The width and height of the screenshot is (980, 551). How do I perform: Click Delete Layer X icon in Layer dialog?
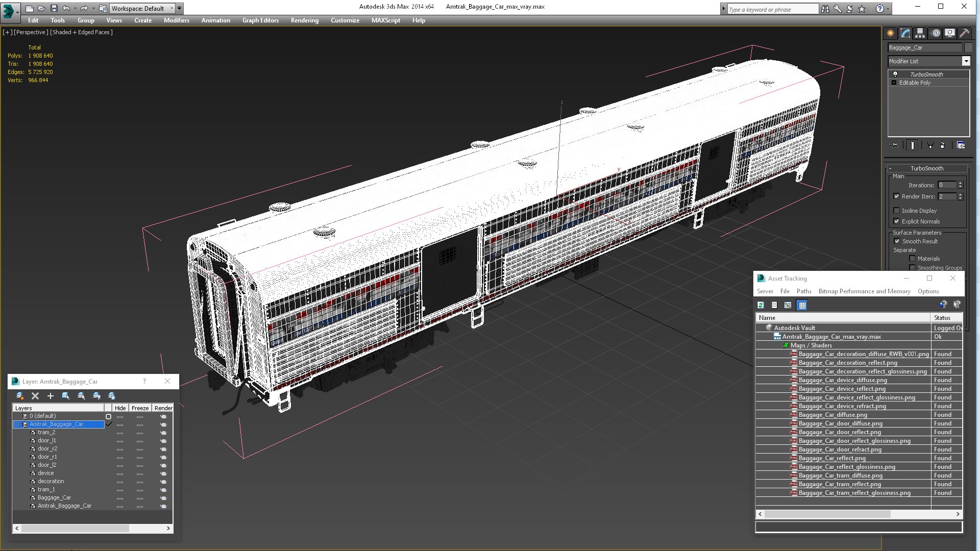[35, 396]
